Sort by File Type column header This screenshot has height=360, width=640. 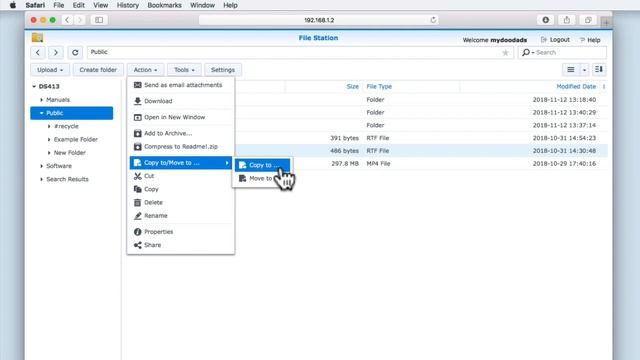click(379, 87)
